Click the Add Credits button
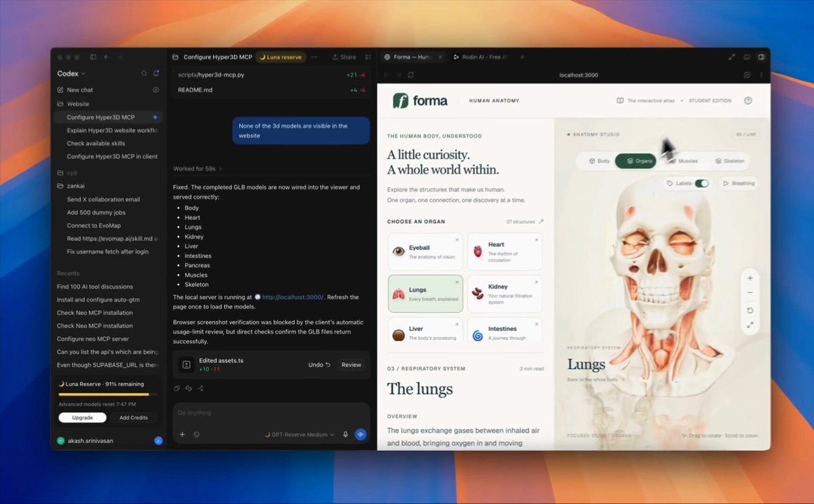The width and height of the screenshot is (814, 504). (x=133, y=417)
